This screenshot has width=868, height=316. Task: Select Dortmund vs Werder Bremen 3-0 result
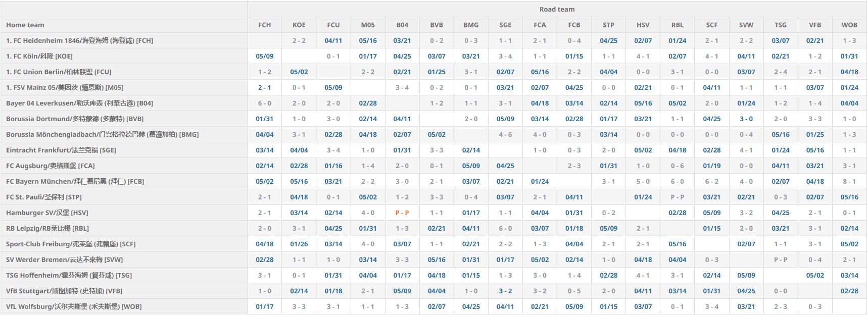tap(746, 119)
